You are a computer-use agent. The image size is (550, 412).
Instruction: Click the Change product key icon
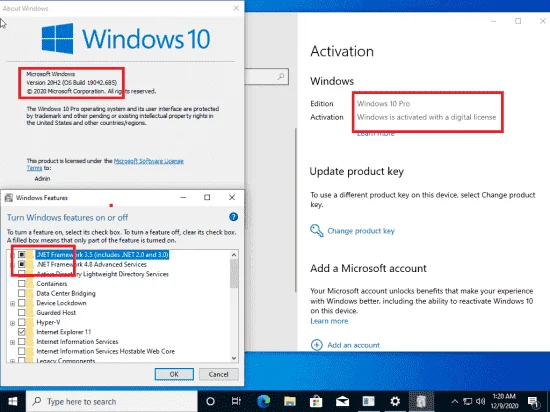click(316, 231)
